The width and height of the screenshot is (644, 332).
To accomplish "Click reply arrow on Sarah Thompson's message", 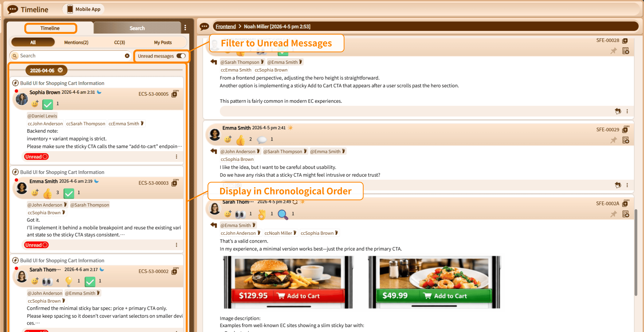I will pyautogui.click(x=213, y=225).
